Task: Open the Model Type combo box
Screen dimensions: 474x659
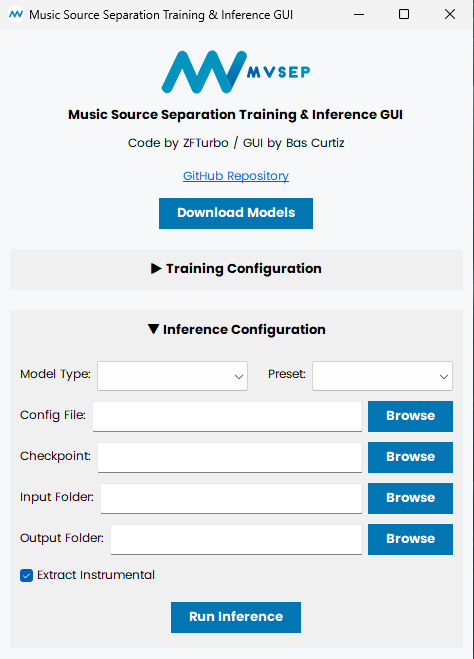Action: click(x=172, y=376)
